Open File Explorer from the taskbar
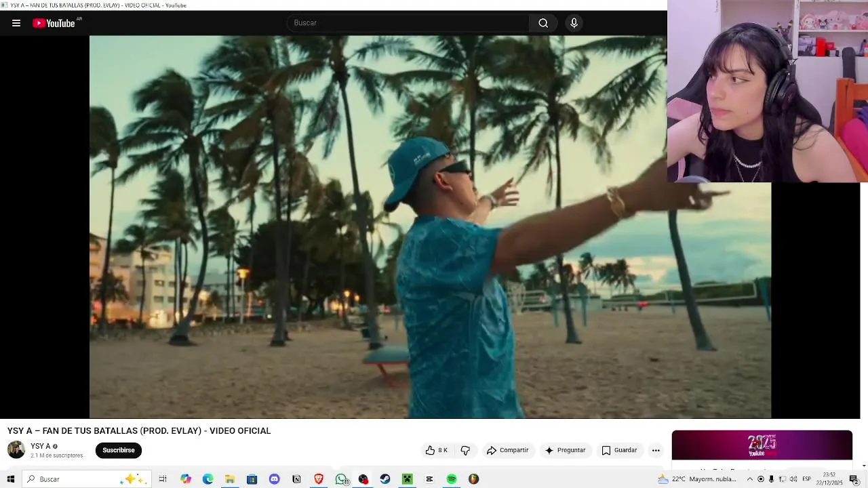The height and width of the screenshot is (488, 868). [x=230, y=479]
